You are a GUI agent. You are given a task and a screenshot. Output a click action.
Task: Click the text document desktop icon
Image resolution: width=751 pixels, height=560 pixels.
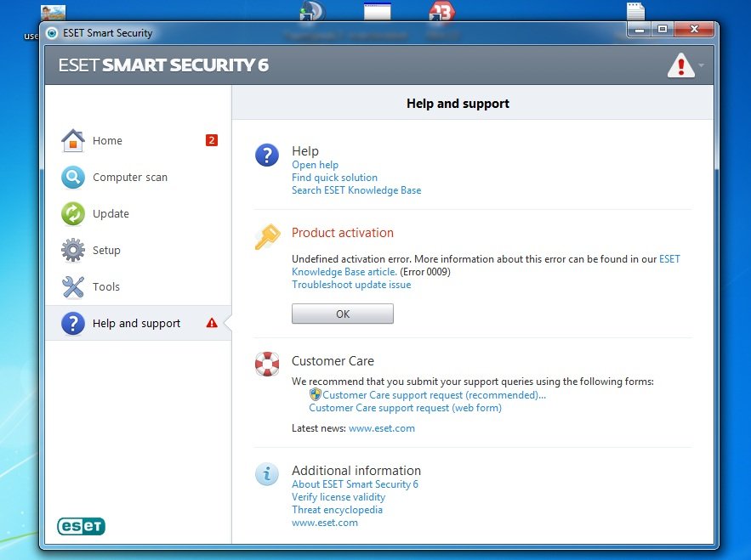point(635,10)
